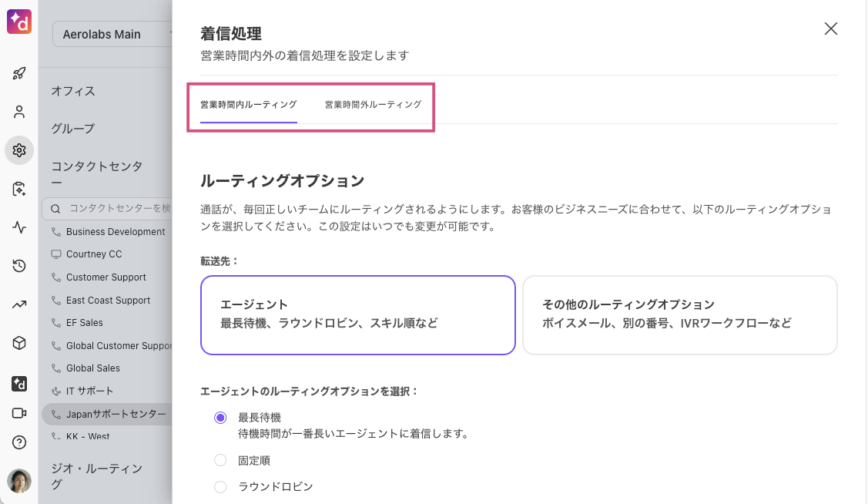Open the rocket launch icon in sidebar
This screenshot has width=868, height=504.
[18, 73]
